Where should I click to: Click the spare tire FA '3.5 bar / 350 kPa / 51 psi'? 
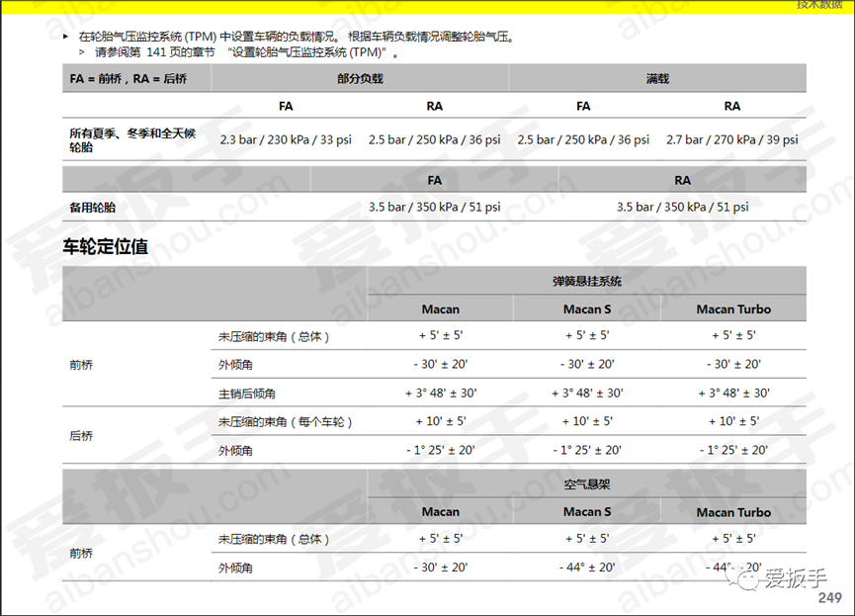(435, 207)
